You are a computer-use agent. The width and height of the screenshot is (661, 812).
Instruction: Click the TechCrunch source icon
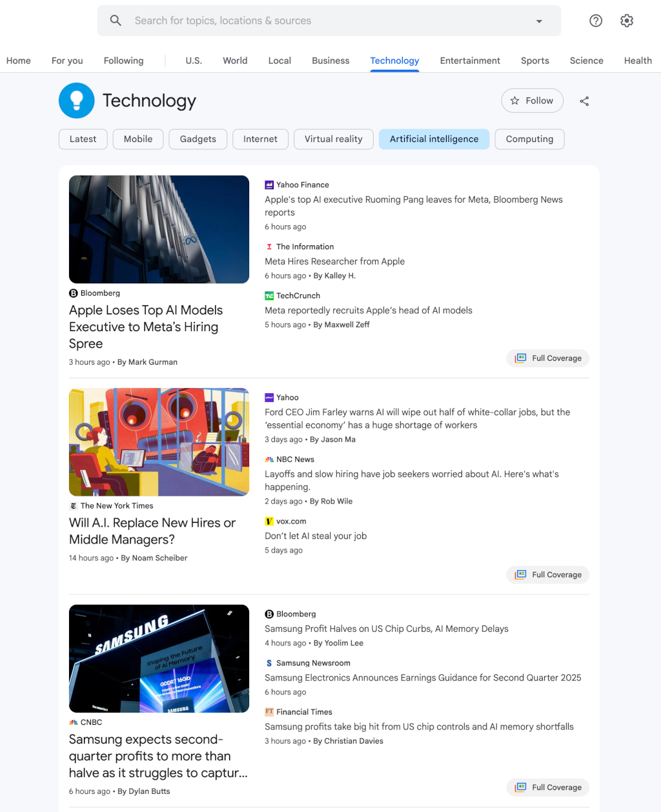(x=269, y=296)
